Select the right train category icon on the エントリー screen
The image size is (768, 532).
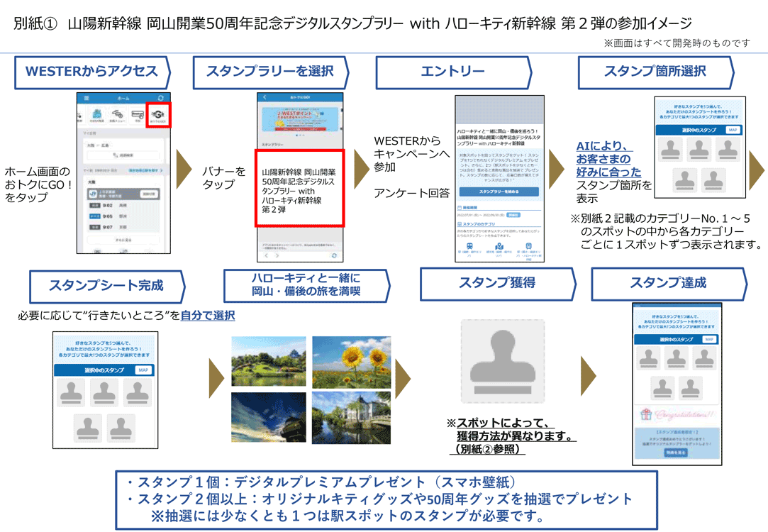528,246
